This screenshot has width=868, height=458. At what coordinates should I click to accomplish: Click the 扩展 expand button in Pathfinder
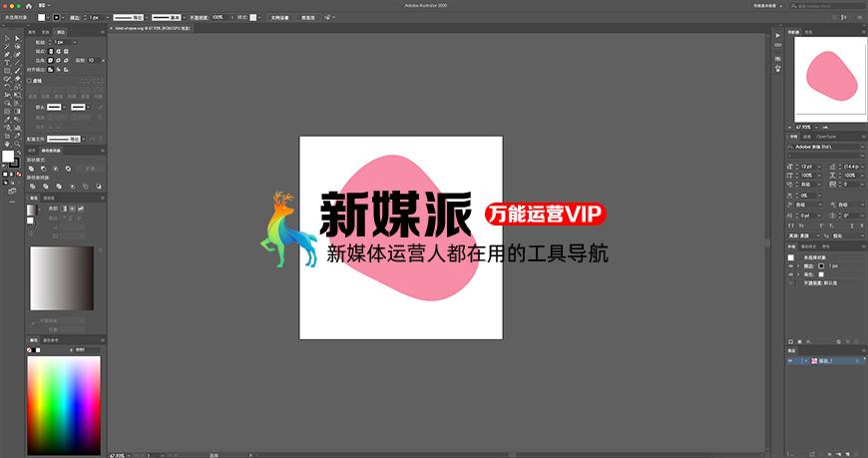[90, 169]
